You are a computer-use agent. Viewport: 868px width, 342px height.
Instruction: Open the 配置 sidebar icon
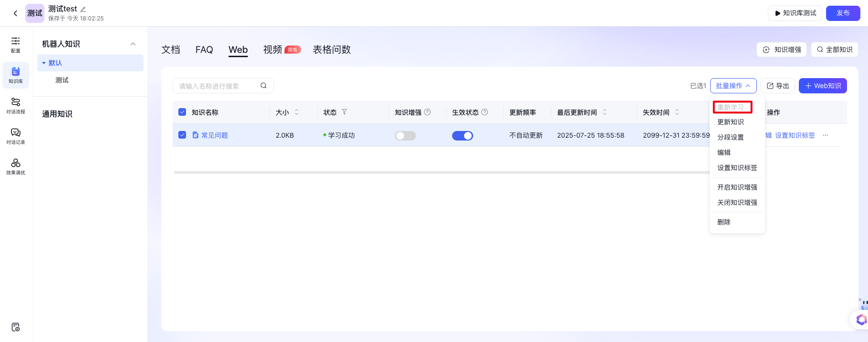pyautogui.click(x=16, y=45)
